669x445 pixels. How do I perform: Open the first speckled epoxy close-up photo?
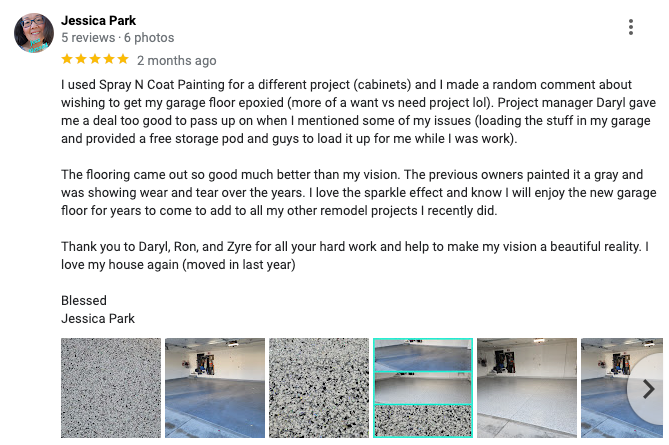click(x=111, y=388)
